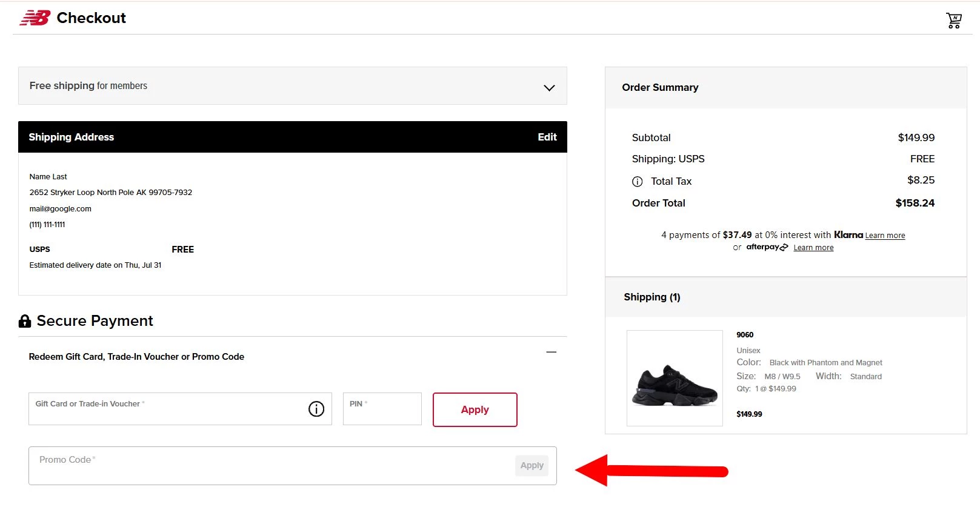Viewport: 980px width, 510px height.
Task: Collapse the Redeem Gift Card section
Action: click(x=551, y=352)
